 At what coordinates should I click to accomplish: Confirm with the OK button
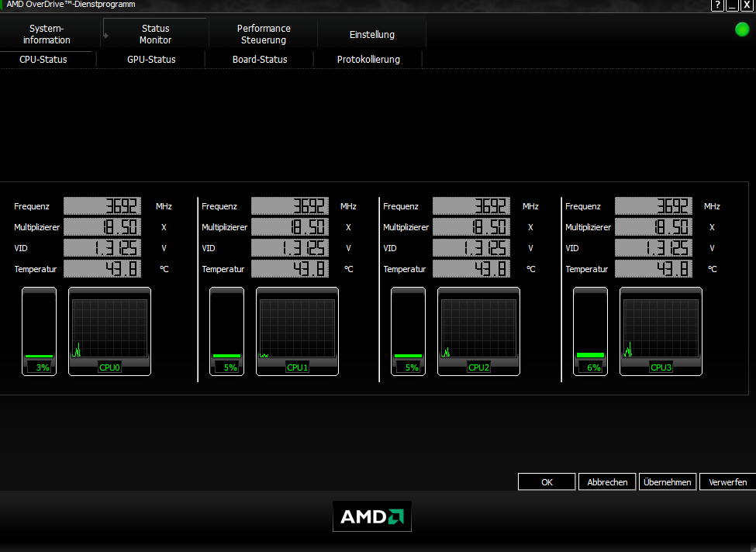[x=547, y=481]
